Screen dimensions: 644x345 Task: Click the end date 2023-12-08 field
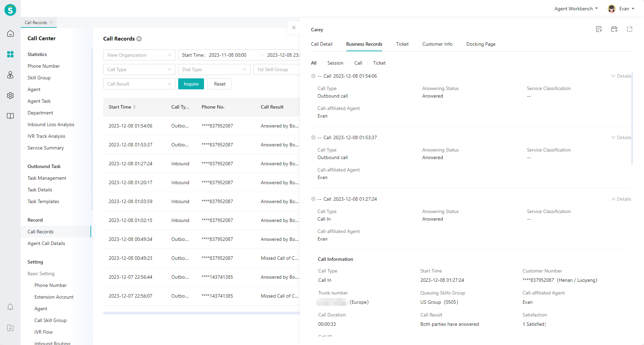tap(283, 55)
